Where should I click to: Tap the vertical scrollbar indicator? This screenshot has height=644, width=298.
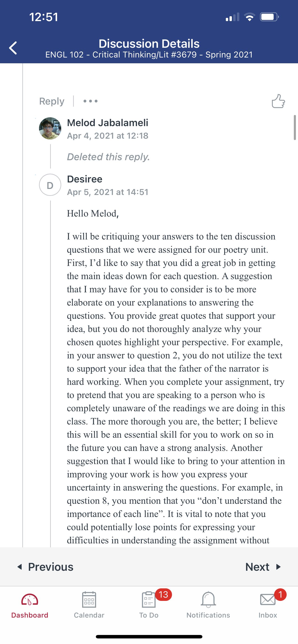tap(295, 128)
